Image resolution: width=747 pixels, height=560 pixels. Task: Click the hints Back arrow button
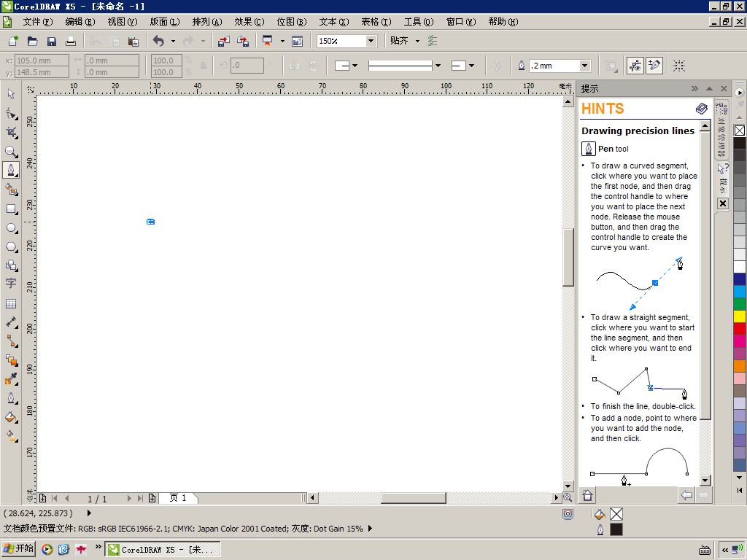686,495
